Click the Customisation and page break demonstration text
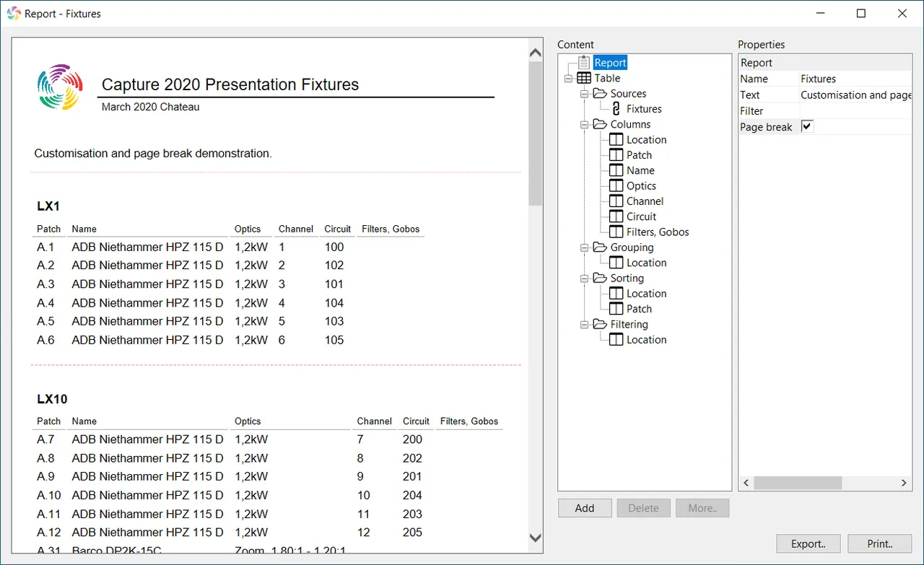 pyautogui.click(x=153, y=154)
